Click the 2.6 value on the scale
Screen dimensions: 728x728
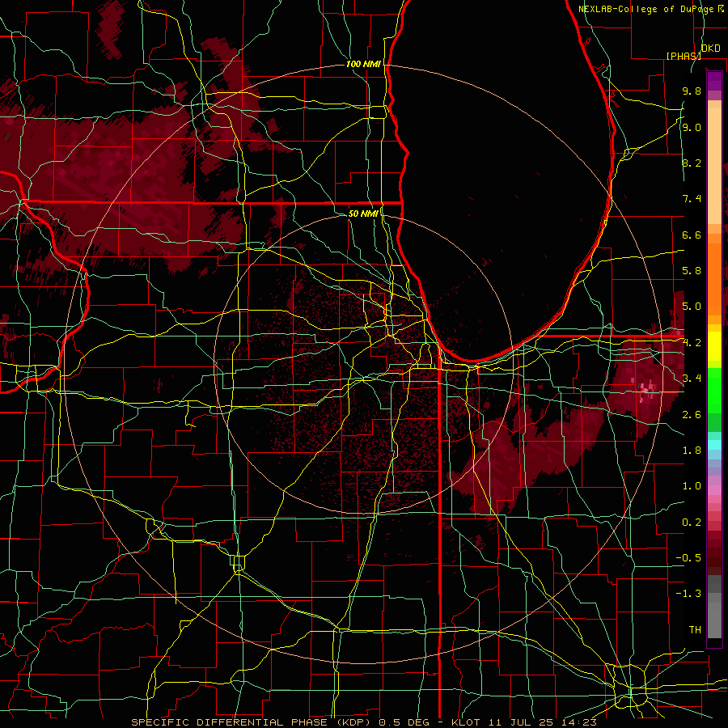coord(692,415)
